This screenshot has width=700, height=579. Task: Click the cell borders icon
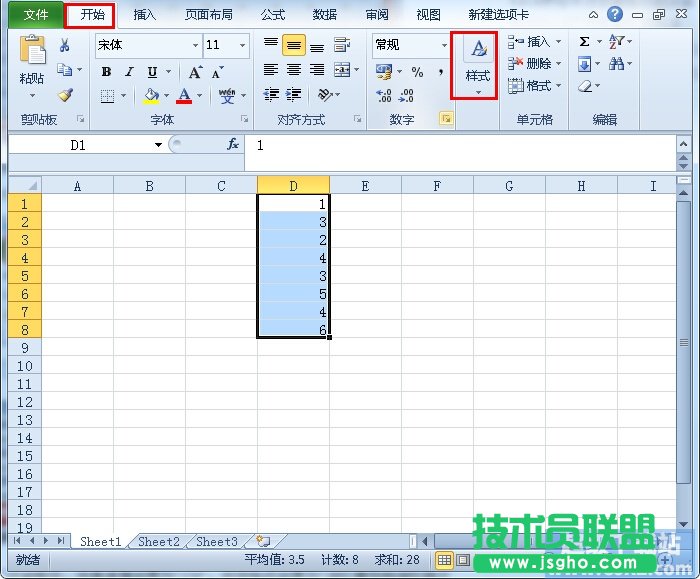coord(107,96)
